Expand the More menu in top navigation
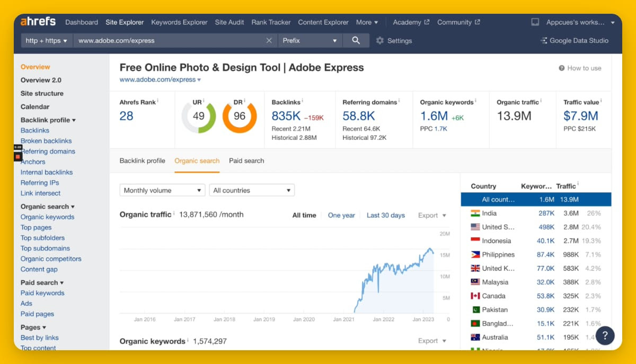The image size is (636, 364). pyautogui.click(x=367, y=22)
